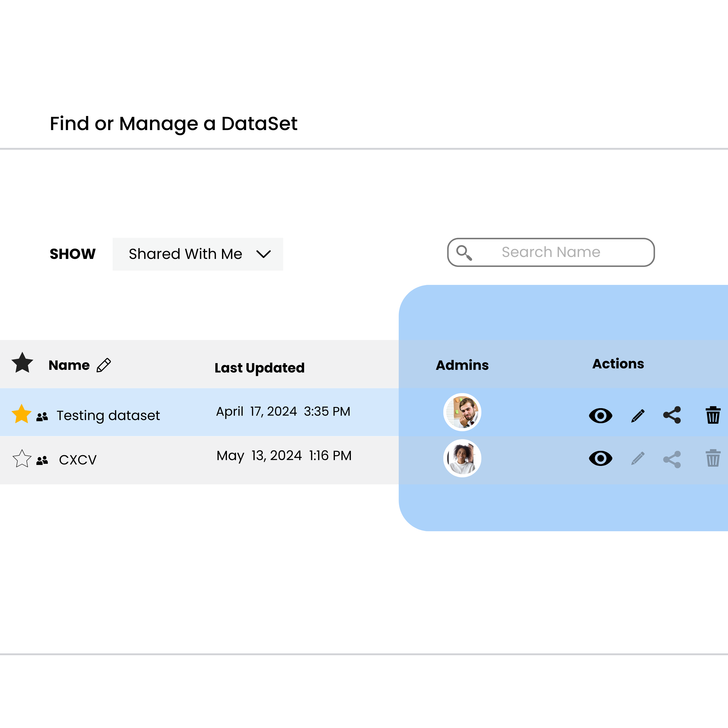This screenshot has height=728, width=728.
Task: View CXCV dataset with eye icon
Action: [600, 459]
